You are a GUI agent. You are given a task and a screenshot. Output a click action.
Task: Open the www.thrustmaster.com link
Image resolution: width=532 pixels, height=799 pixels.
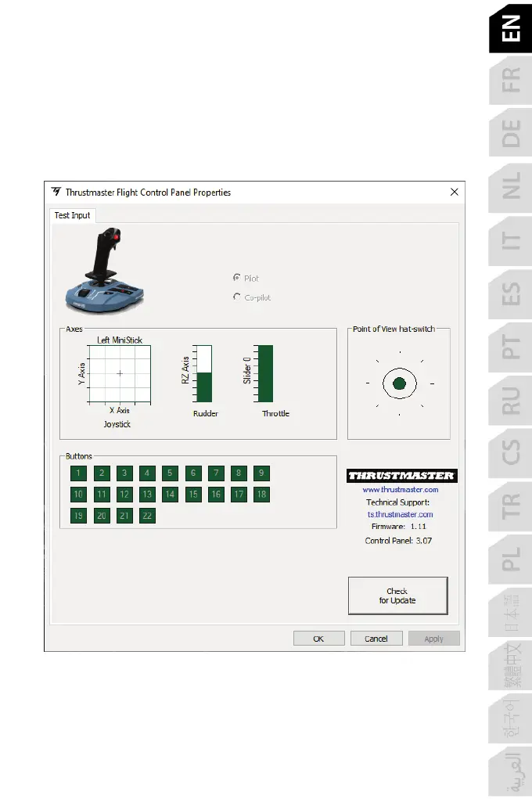401,490
